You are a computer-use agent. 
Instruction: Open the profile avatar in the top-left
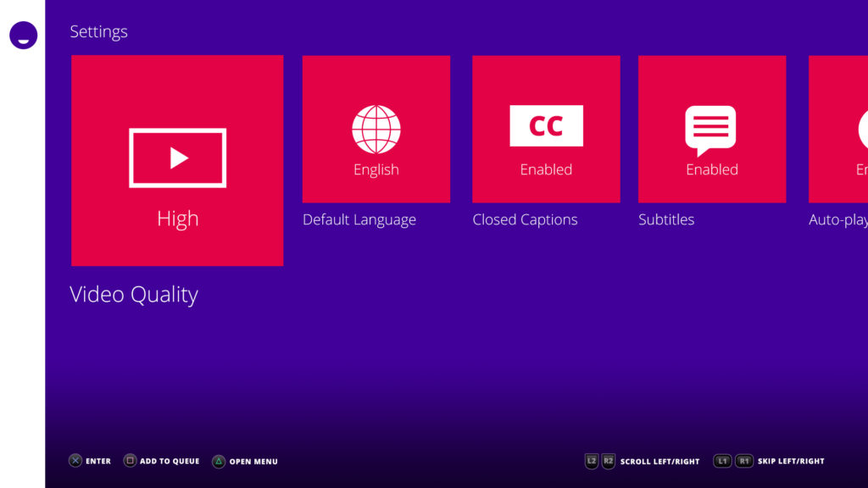pyautogui.click(x=23, y=36)
